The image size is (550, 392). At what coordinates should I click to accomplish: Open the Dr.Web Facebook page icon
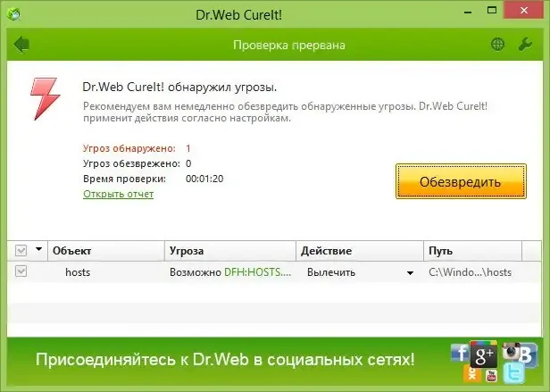pos(460,353)
